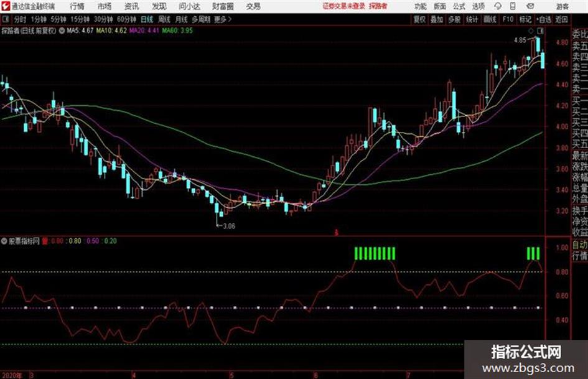Click the MA60: 3.95 value

pos(177,30)
